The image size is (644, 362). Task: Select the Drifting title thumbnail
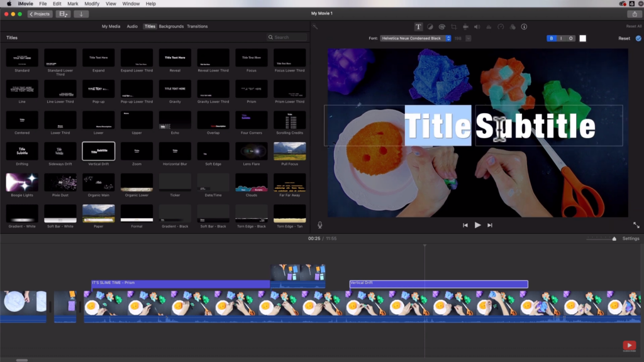[x=22, y=151]
